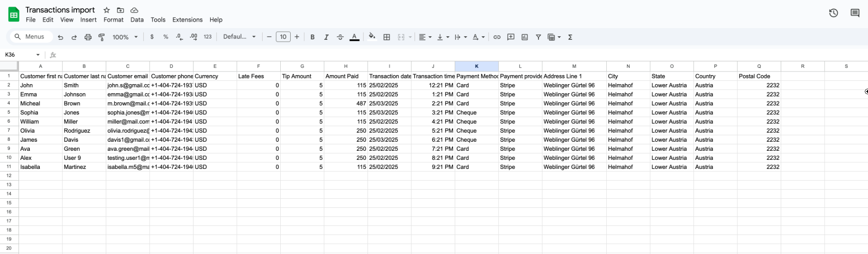Open the Data menu
Image resolution: width=868 pixels, height=254 pixels.
click(x=137, y=20)
